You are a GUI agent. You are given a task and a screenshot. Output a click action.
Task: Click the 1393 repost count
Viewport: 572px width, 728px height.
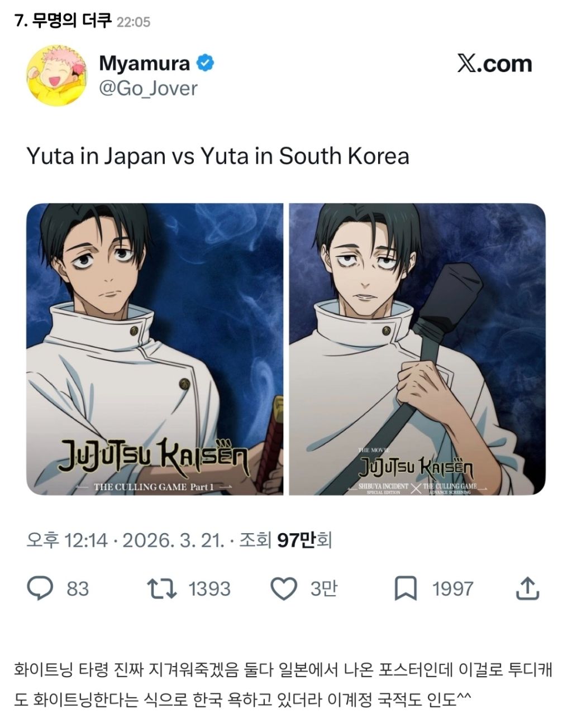[209, 588]
